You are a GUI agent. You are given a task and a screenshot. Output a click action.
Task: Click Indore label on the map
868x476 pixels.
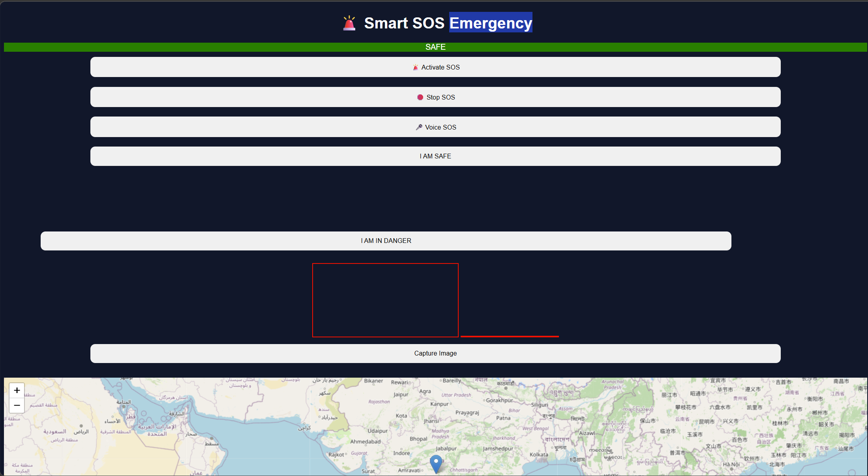pyautogui.click(x=401, y=453)
